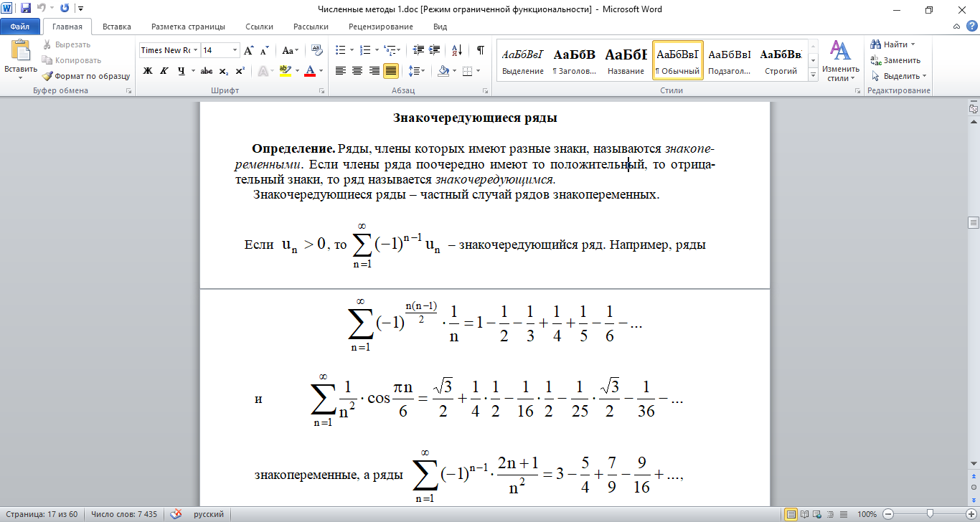Open the font name dropdown Times New Roman

(x=195, y=50)
